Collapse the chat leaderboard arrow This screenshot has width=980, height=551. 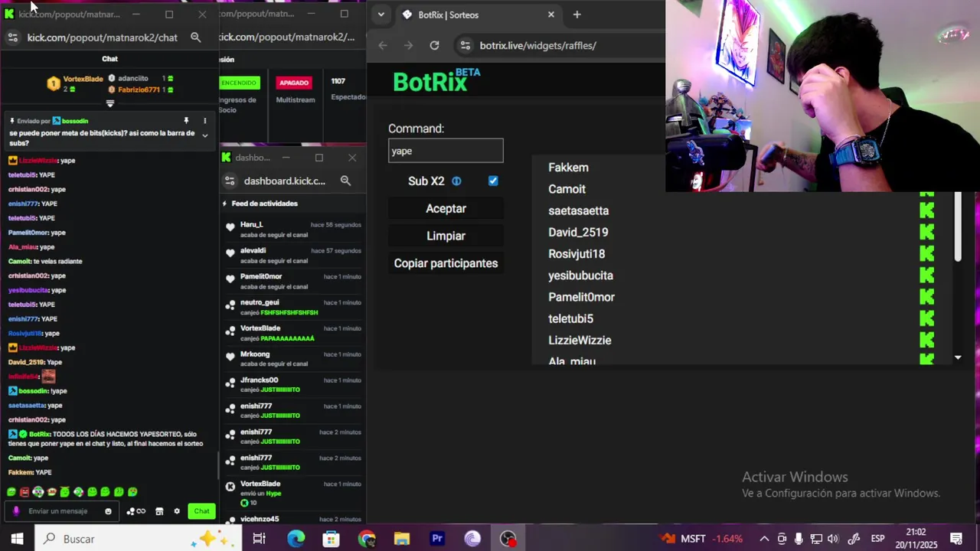pos(109,103)
